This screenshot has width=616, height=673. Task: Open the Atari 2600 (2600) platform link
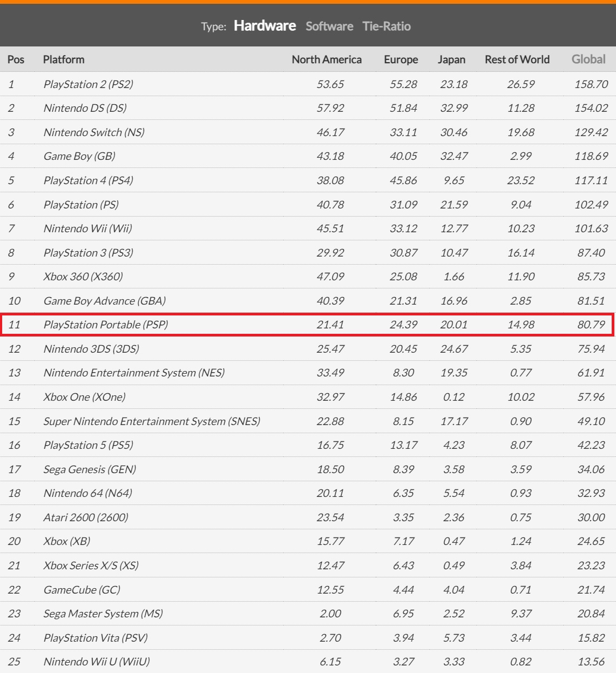tap(86, 517)
